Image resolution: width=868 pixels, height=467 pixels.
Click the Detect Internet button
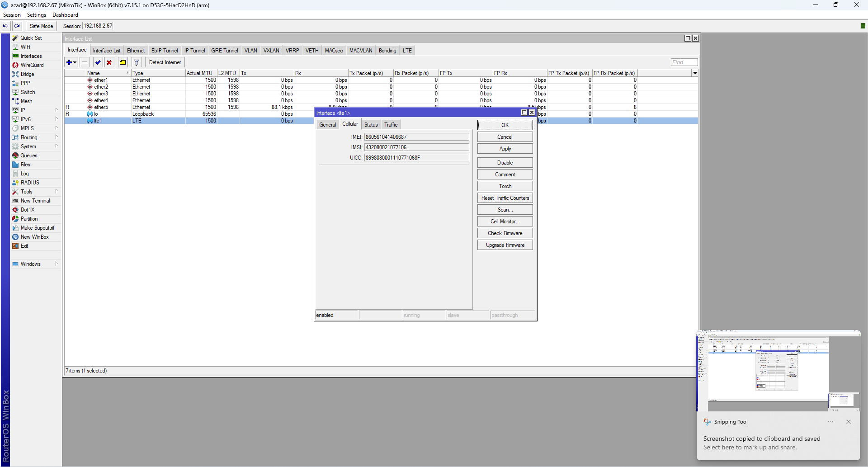pos(165,62)
